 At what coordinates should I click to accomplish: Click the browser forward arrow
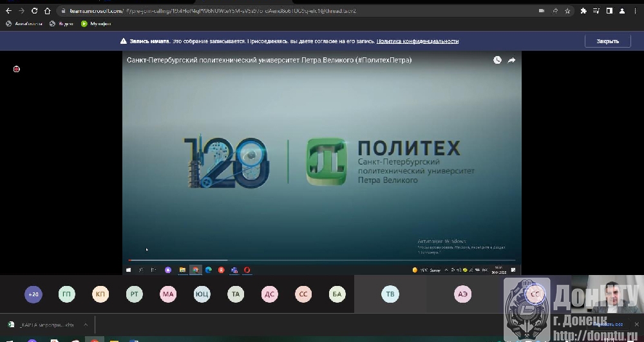[x=21, y=11]
